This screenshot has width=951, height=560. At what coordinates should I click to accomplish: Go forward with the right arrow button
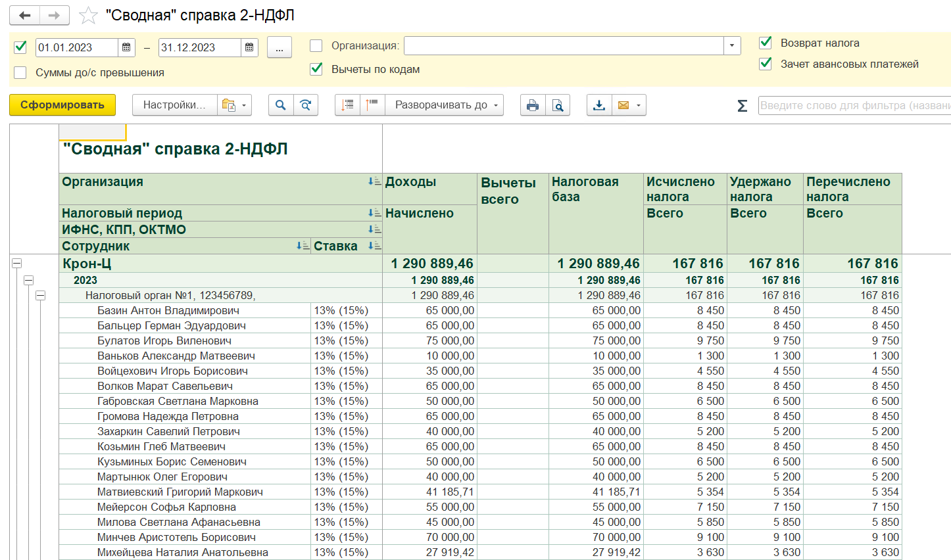[x=55, y=15]
